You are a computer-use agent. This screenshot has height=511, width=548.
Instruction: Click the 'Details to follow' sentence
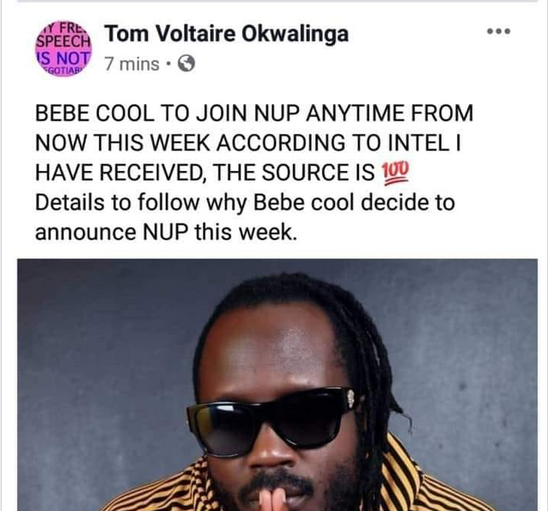[245, 203]
